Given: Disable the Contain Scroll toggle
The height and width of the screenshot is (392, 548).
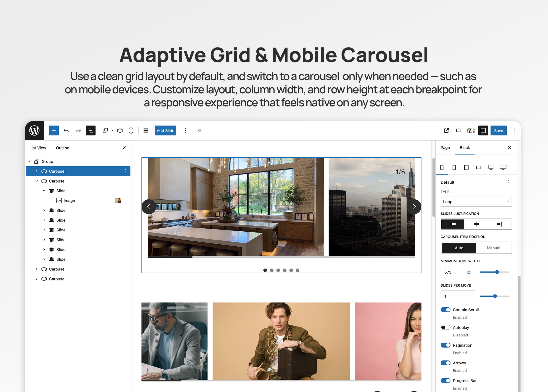Looking at the screenshot, I should tap(445, 310).
